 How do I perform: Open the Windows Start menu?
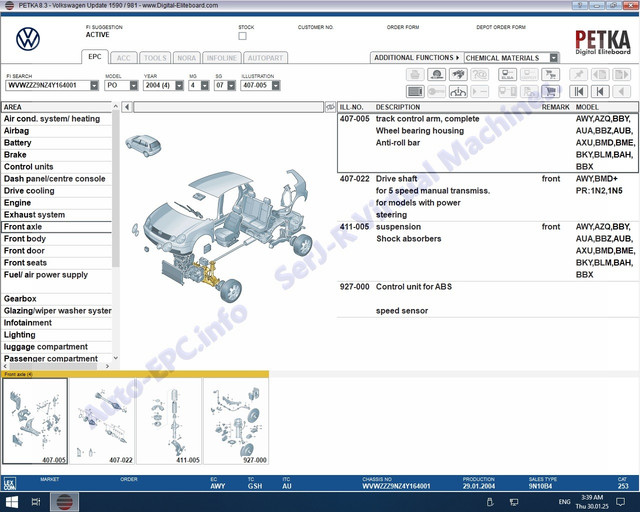pyautogui.click(x=11, y=502)
